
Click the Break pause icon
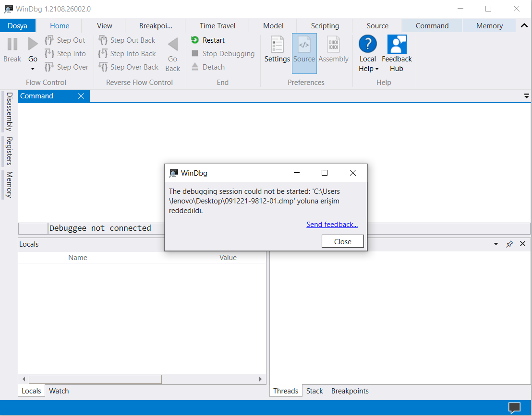[12, 45]
